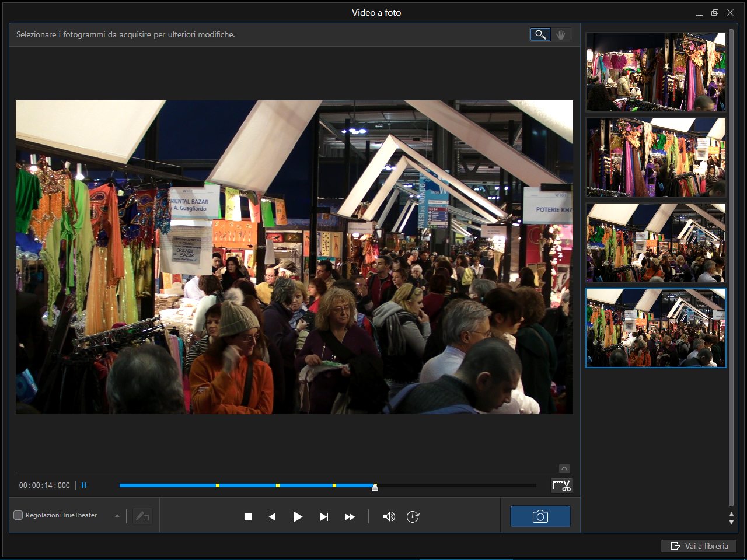Play the video
Image resolution: width=747 pixels, height=560 pixels.
click(298, 517)
